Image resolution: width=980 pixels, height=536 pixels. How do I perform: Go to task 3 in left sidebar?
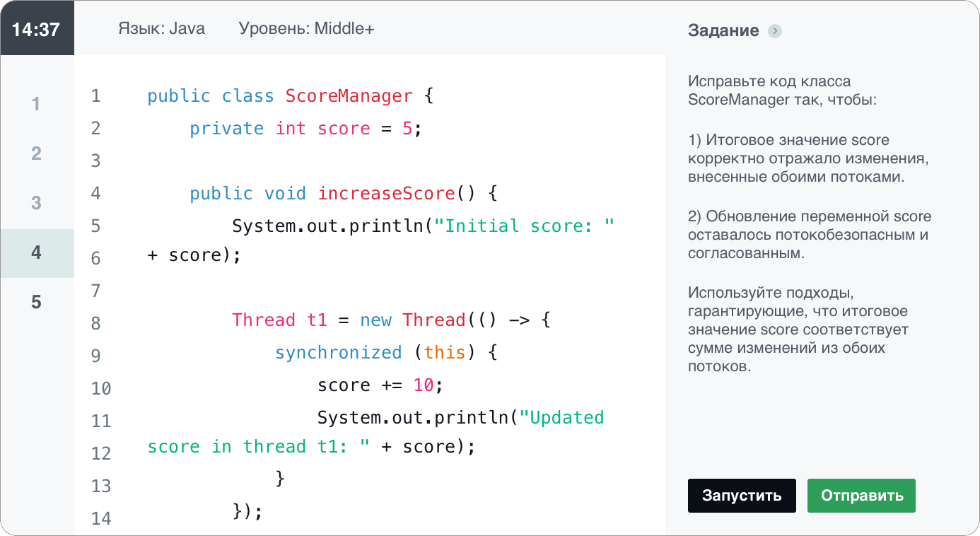click(37, 204)
